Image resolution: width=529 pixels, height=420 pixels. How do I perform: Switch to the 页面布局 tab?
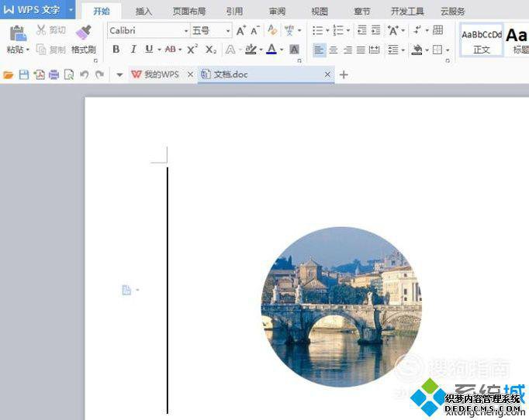189,12
